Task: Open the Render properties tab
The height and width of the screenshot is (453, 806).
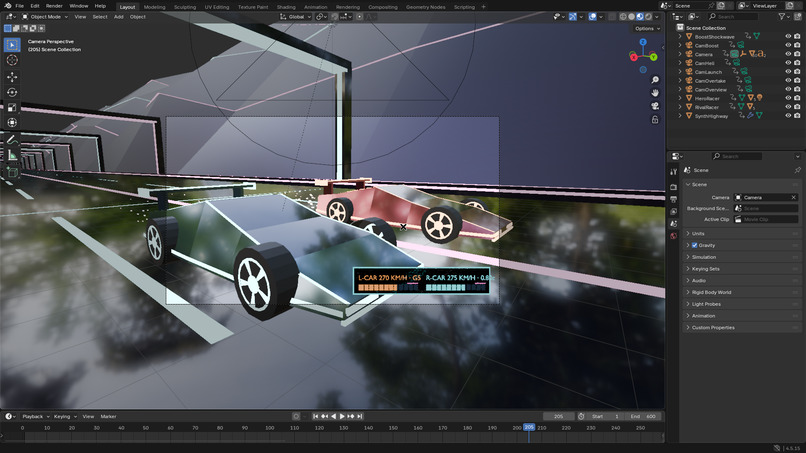Action: (673, 187)
